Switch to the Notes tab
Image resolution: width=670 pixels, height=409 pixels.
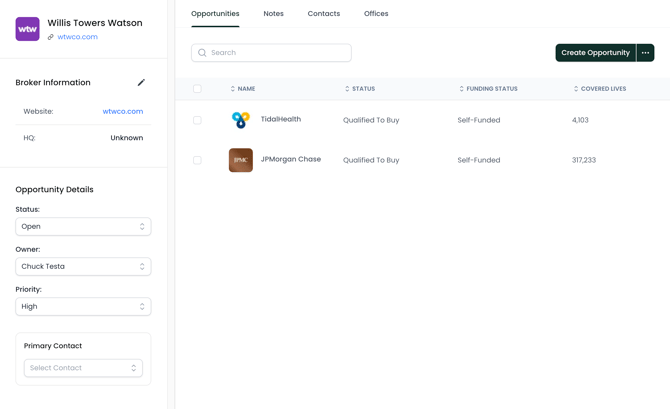coord(273,14)
